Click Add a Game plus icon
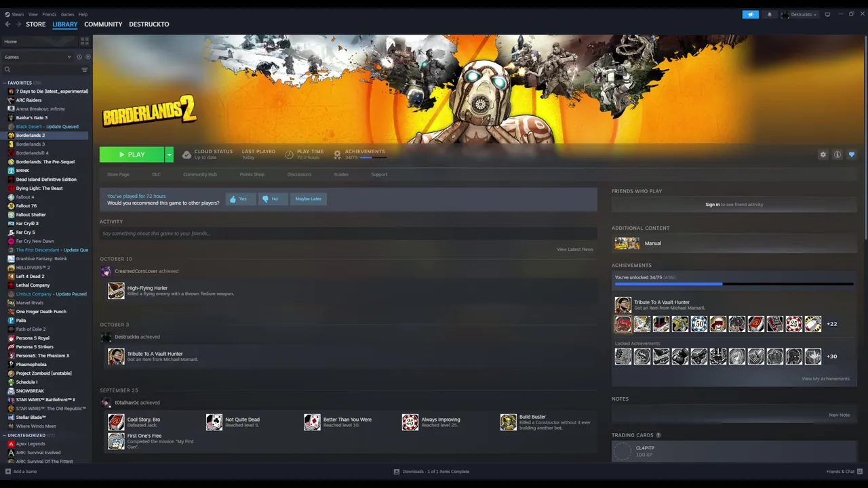This screenshot has height=488, width=868. tap(8, 472)
